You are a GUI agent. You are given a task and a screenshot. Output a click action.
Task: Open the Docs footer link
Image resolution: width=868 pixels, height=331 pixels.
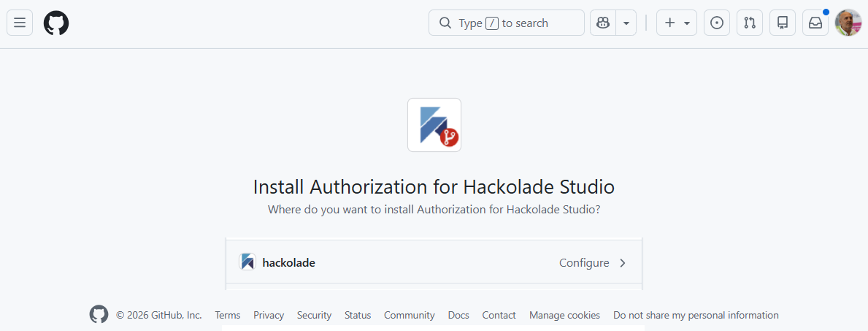click(458, 315)
